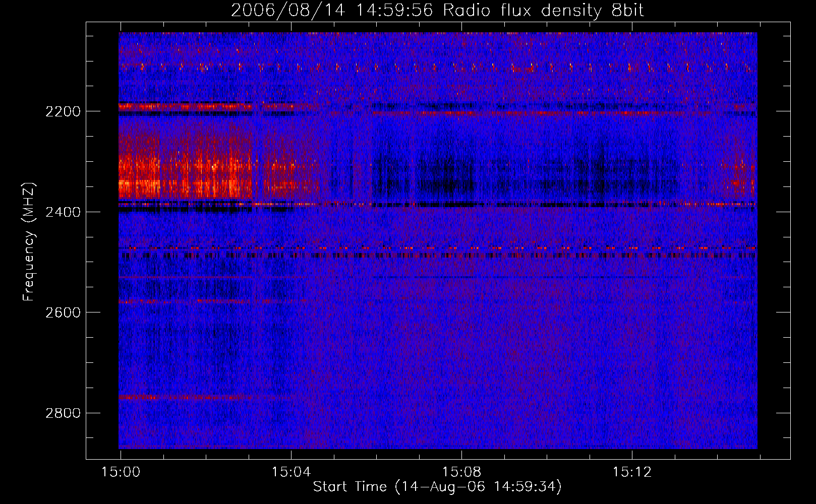Click the 2800 frequency tick label

63,413
